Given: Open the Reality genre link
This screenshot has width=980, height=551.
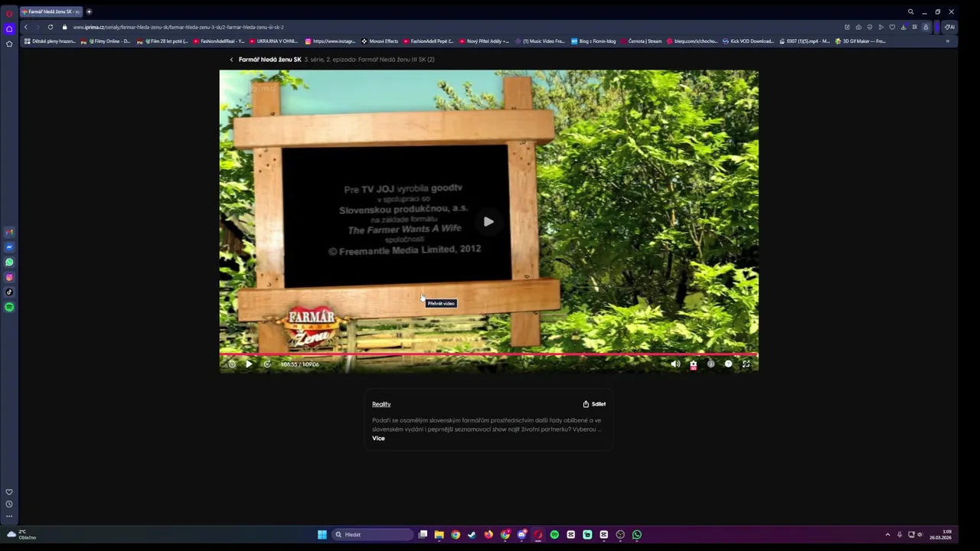Looking at the screenshot, I should [381, 404].
